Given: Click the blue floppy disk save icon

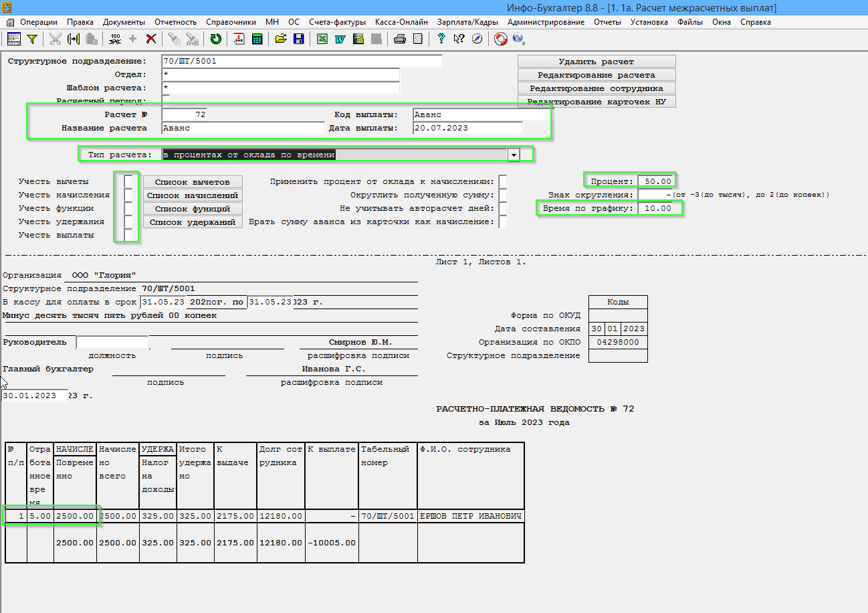Looking at the screenshot, I should (298, 39).
